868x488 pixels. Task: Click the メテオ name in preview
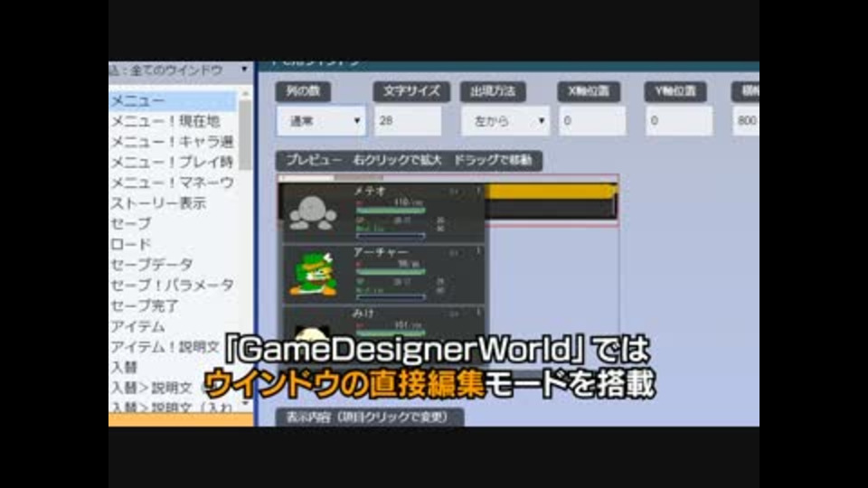pyautogui.click(x=370, y=191)
